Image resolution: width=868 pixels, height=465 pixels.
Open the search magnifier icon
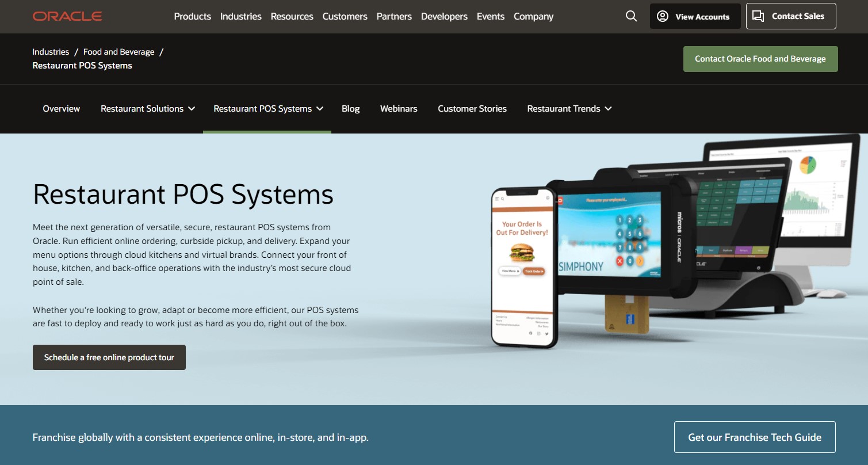[x=631, y=16]
